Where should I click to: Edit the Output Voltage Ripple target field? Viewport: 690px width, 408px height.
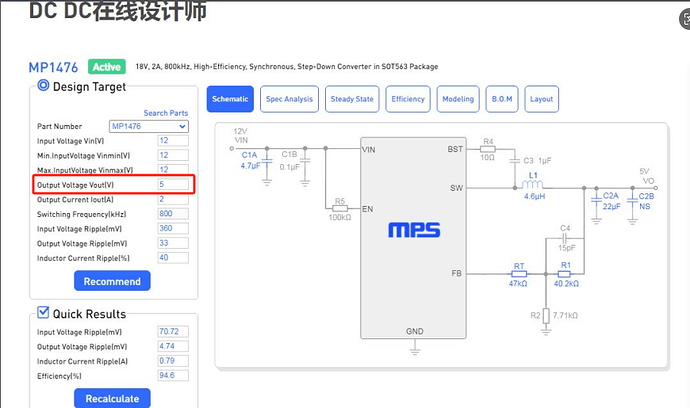point(173,243)
